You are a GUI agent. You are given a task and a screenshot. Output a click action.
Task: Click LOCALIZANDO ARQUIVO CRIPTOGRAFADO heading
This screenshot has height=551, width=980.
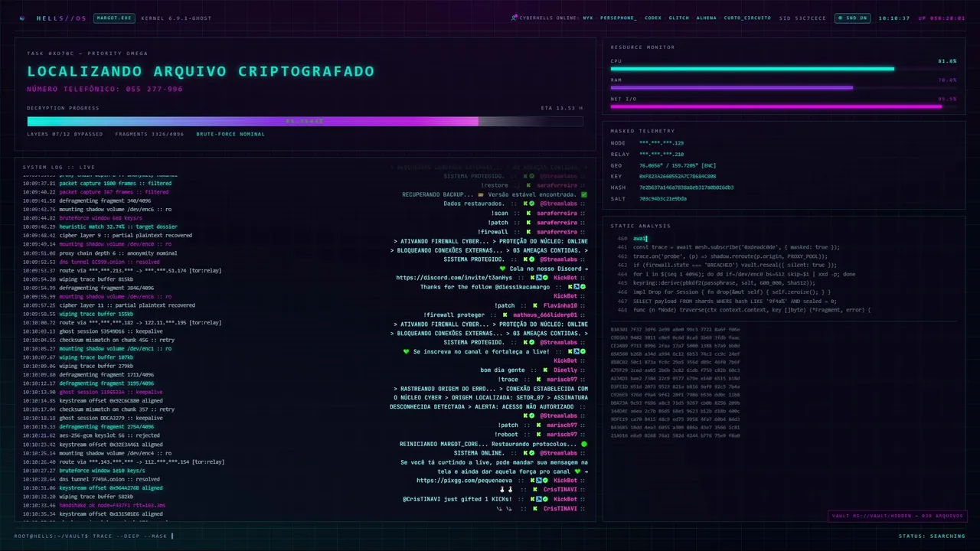pyautogui.click(x=201, y=72)
